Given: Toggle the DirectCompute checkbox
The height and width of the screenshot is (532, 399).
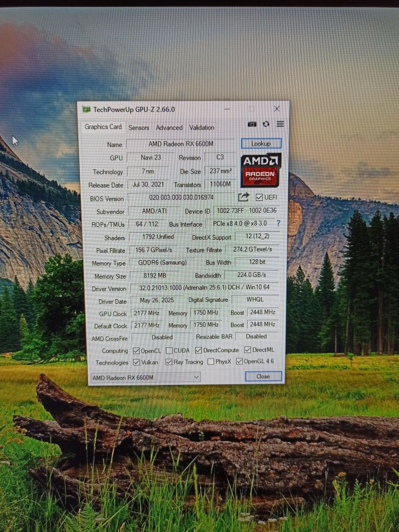Looking at the screenshot, I should (x=198, y=350).
